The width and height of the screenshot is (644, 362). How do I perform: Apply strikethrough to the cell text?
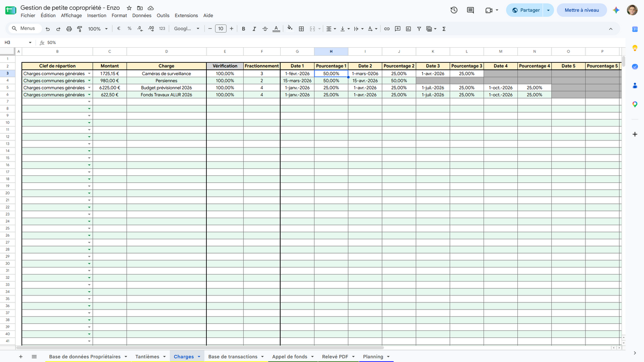point(265,28)
